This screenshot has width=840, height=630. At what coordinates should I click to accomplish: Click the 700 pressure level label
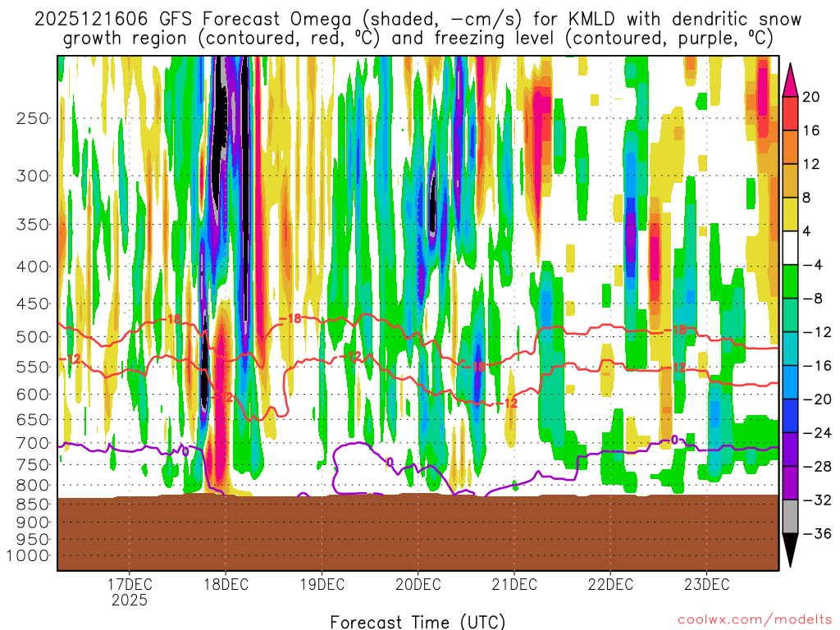click(33, 443)
